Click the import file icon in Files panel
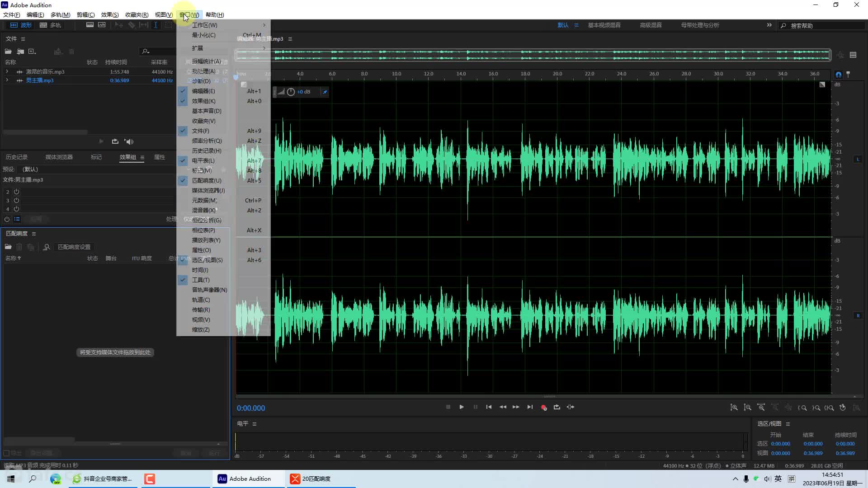Screen dimensions: 868x488 click(20, 52)
